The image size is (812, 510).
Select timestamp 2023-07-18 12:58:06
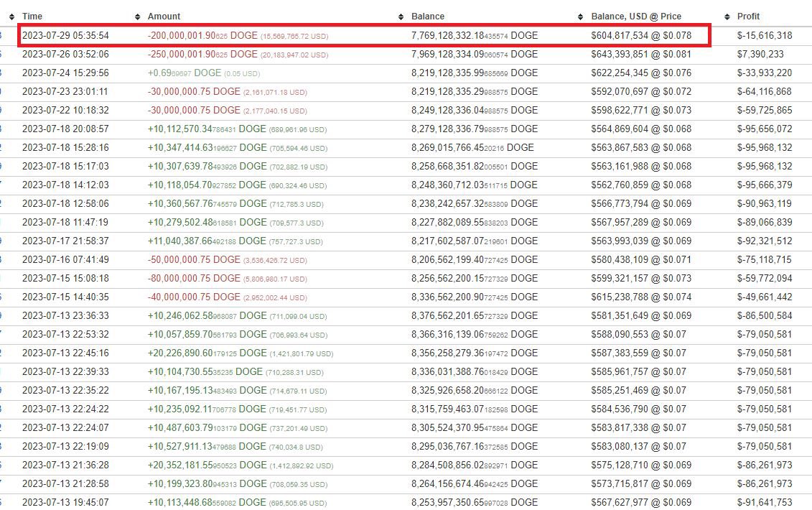66,204
